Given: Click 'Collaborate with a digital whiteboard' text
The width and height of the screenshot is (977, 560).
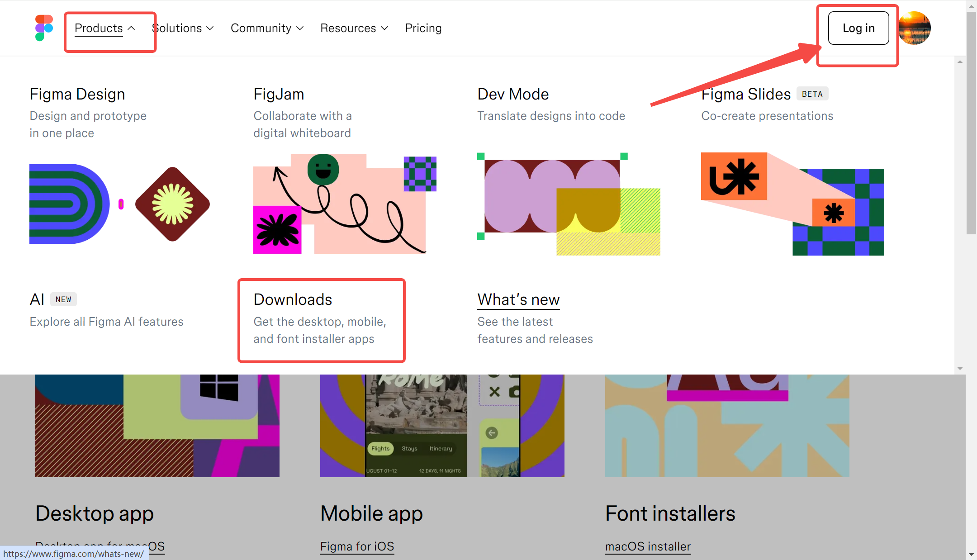Looking at the screenshot, I should (303, 124).
